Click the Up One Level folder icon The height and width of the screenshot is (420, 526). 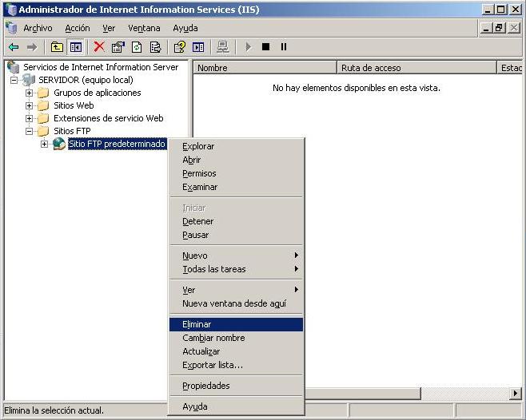[57, 47]
